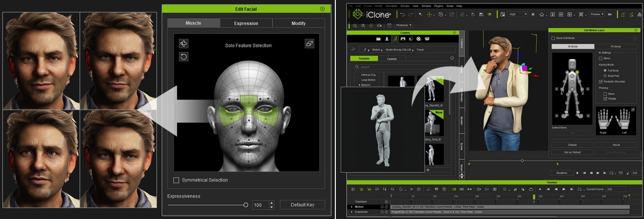Select the arrow Select tool in toolbar
644x219 pixels.
(x=420, y=15)
